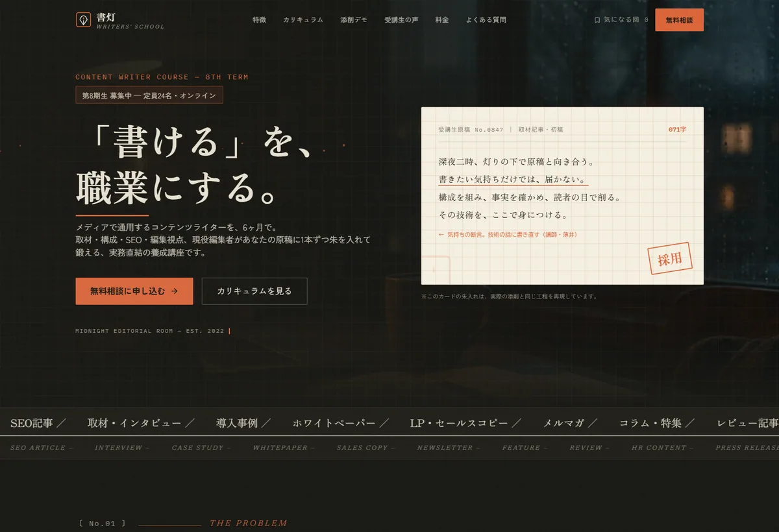Screen dimensions: 779x532
Task: Open 受講生の声 in the navigation
Action: [401, 20]
